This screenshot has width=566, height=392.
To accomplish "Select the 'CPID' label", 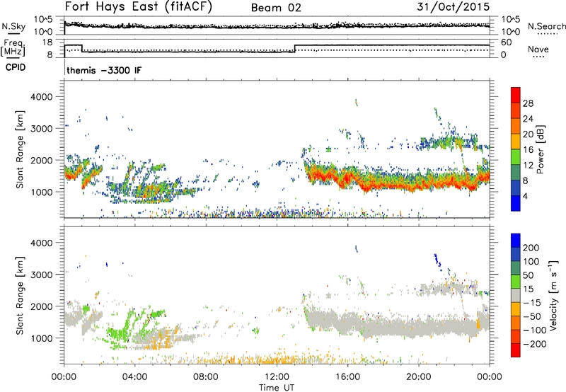I will click(x=16, y=67).
